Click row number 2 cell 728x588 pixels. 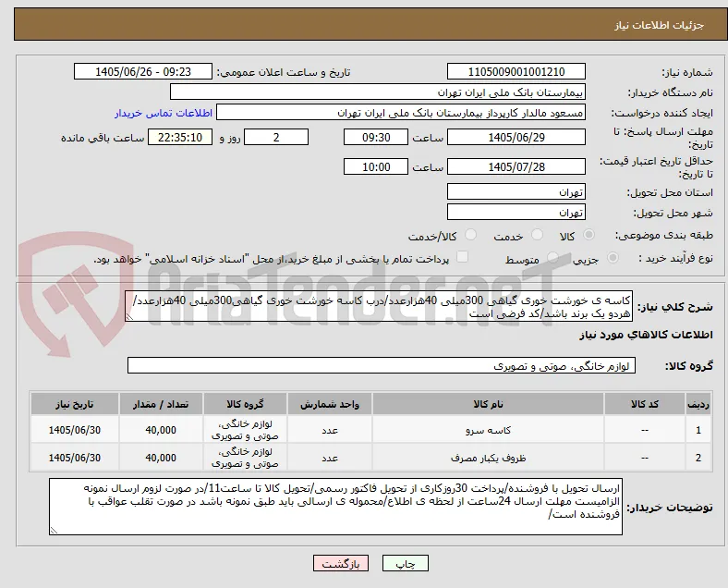coord(698,458)
